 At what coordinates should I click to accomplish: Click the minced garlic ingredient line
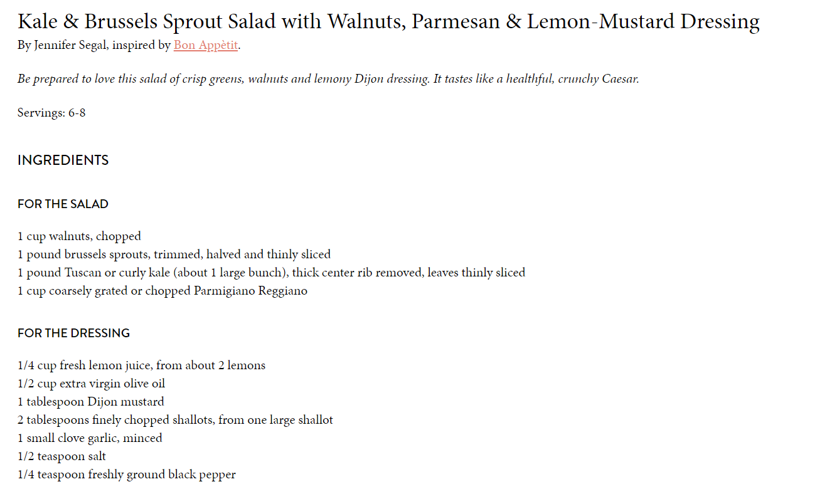tap(90, 438)
